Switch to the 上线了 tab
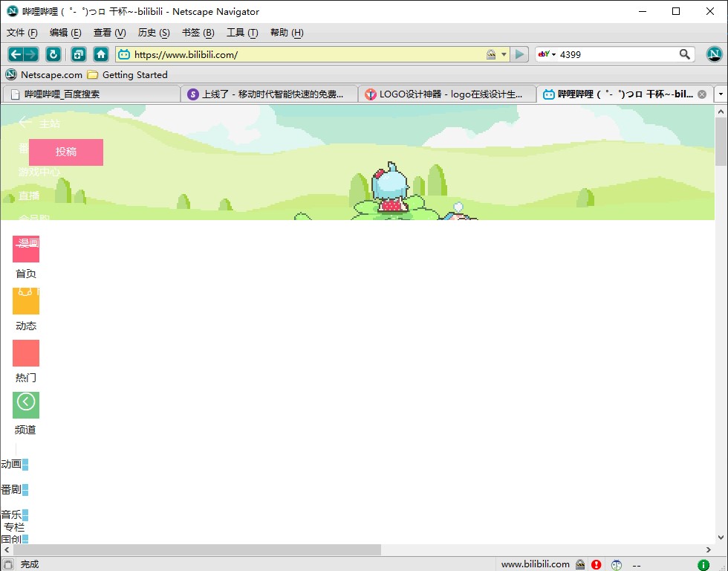The image size is (728, 571). click(x=269, y=94)
